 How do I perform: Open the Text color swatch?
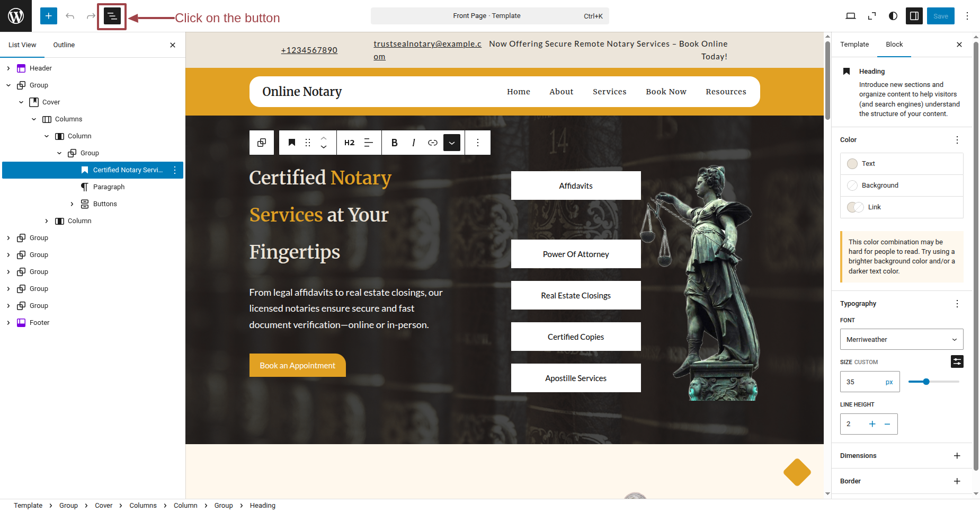(x=852, y=164)
